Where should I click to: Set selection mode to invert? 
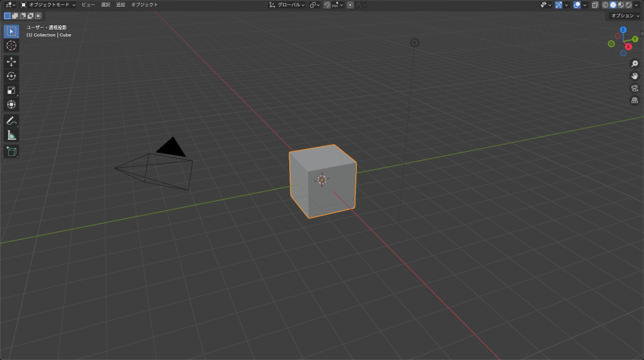[30, 16]
